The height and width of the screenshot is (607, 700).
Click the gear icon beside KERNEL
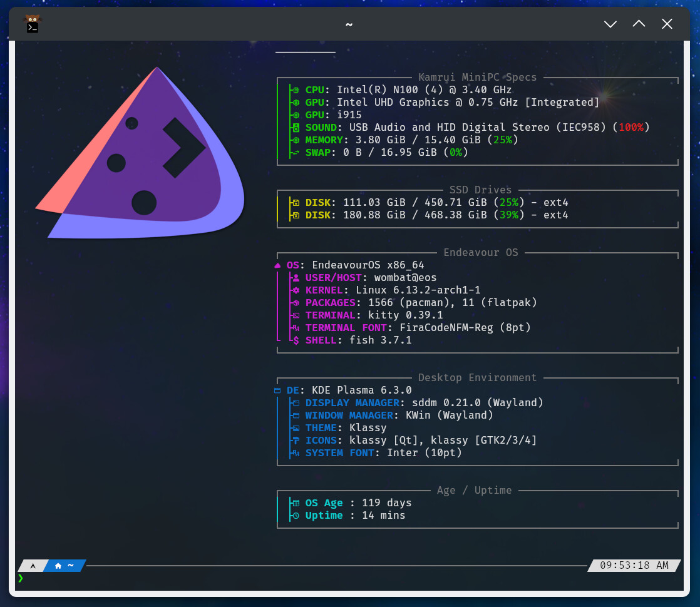pyautogui.click(x=296, y=290)
